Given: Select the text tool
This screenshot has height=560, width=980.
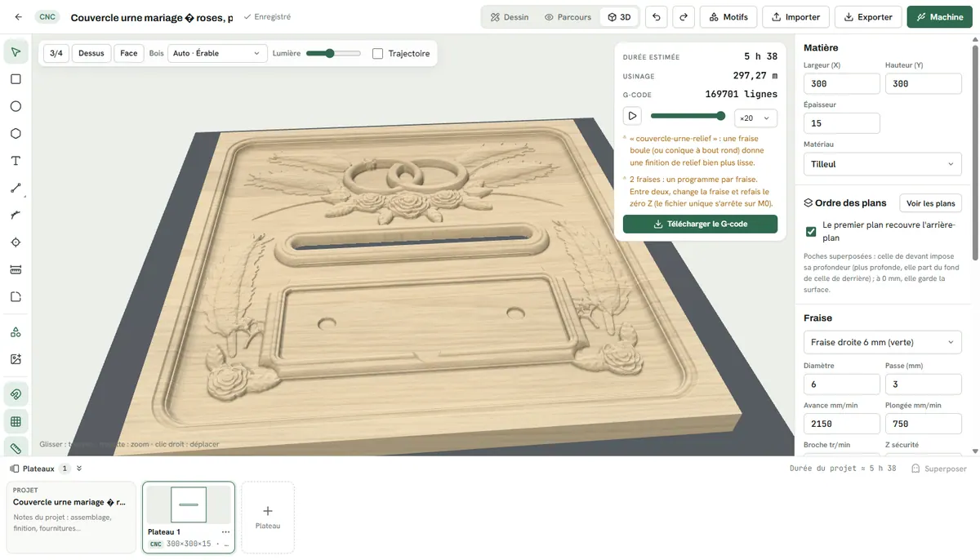Looking at the screenshot, I should click(16, 161).
